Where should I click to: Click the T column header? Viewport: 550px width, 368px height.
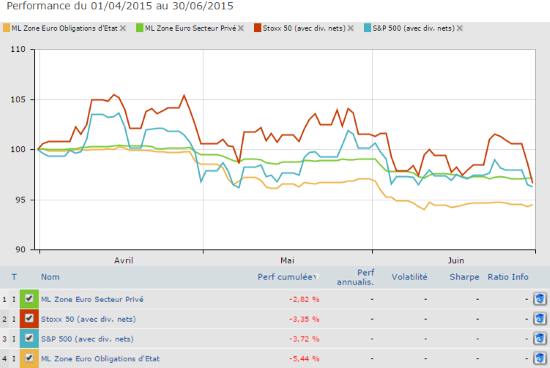point(14,277)
